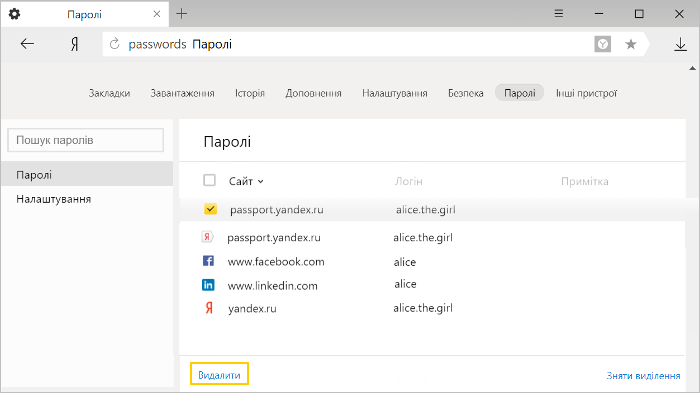Reload the page with the refresh icon
This screenshot has width=700, height=393.
pyautogui.click(x=115, y=44)
